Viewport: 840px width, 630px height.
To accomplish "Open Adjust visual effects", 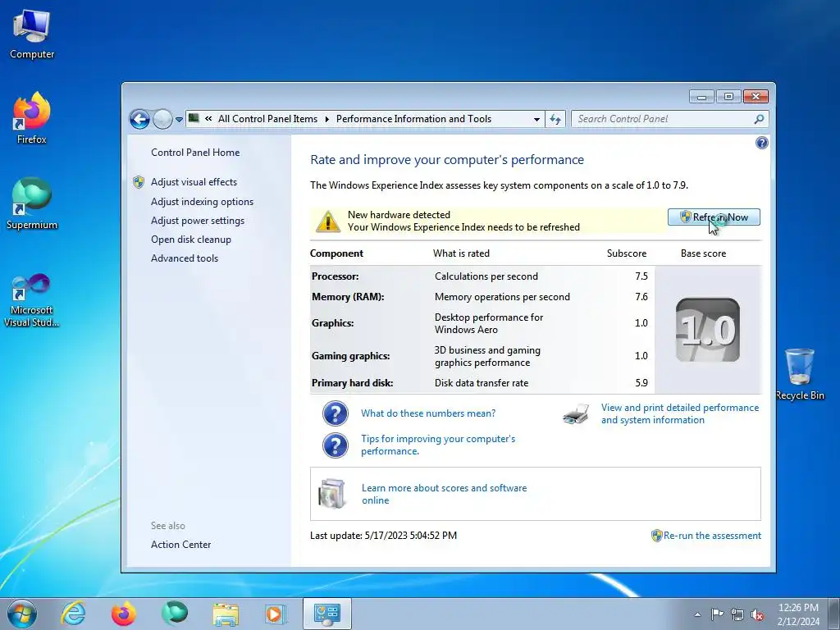I will coord(194,182).
